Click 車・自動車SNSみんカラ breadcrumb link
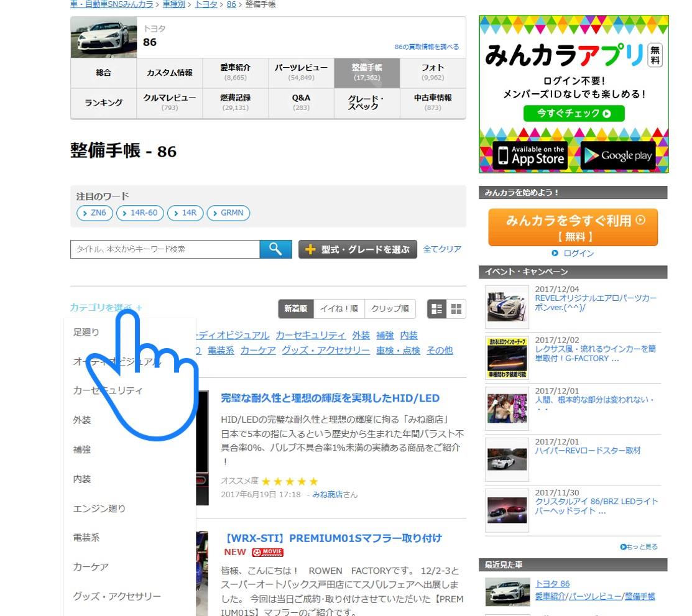The height and width of the screenshot is (616, 692). coord(112,4)
